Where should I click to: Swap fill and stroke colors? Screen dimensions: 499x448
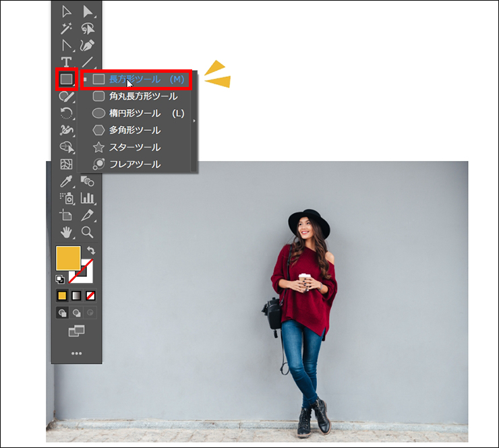[x=91, y=251]
